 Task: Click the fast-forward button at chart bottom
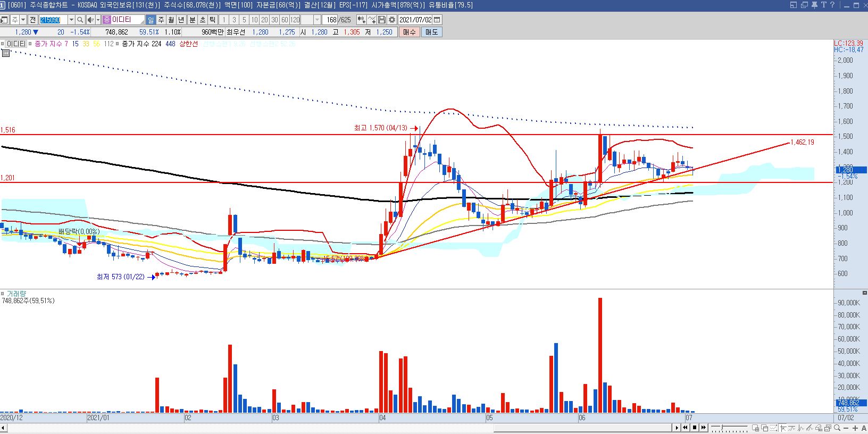(x=704, y=428)
